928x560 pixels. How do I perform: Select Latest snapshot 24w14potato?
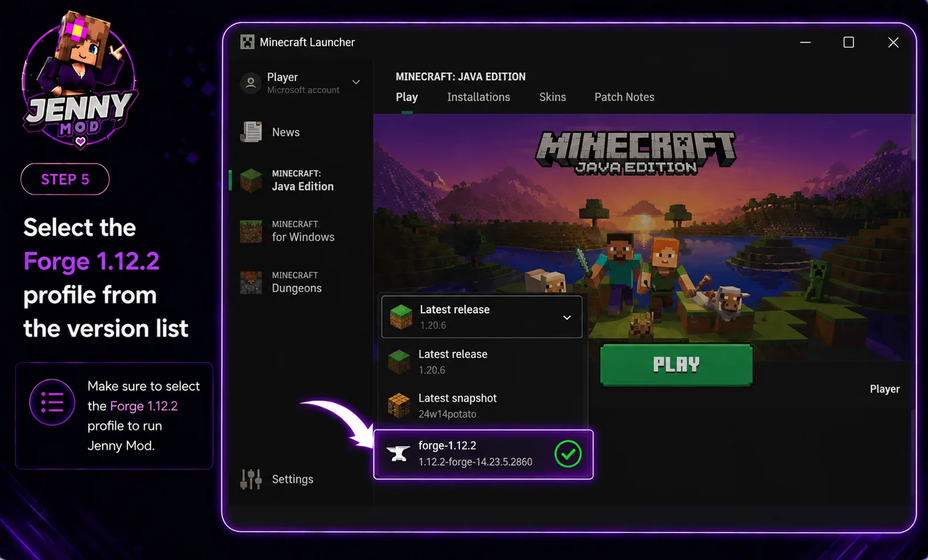[482, 405]
